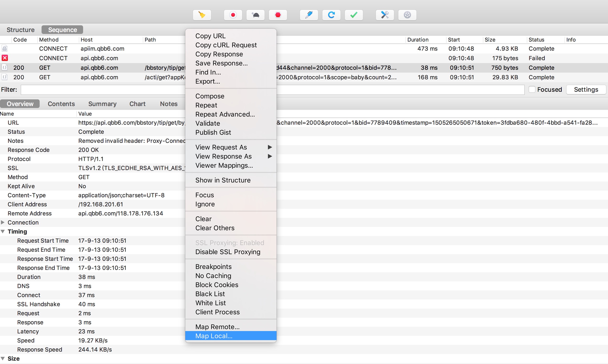This screenshot has height=364, width=608.
Task: Open the Summary tab
Action: pyautogui.click(x=102, y=104)
